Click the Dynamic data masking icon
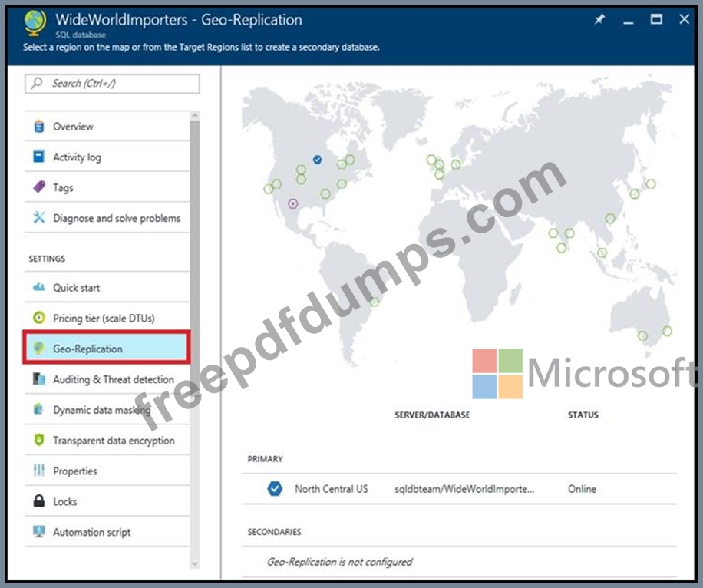 39,409
